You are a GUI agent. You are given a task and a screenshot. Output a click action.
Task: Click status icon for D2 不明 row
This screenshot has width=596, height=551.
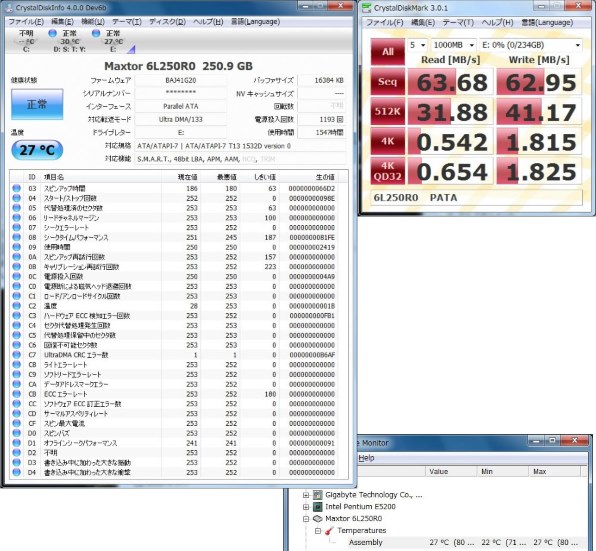16,453
